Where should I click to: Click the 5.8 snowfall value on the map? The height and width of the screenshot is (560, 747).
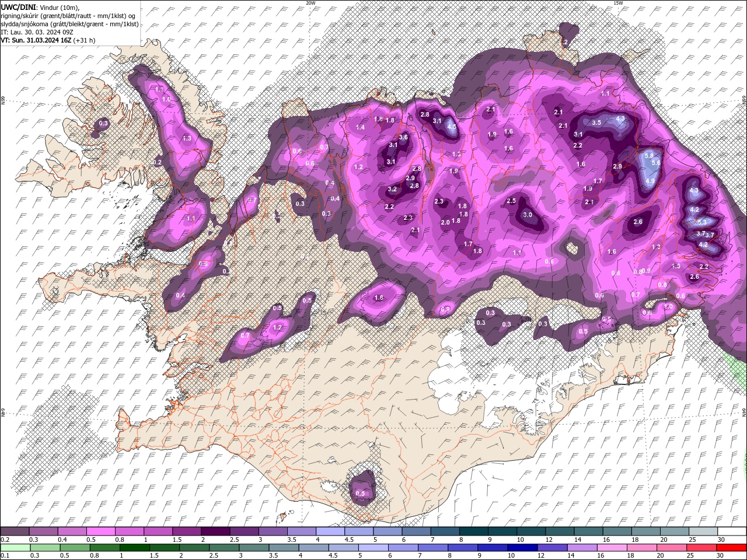[x=648, y=156]
